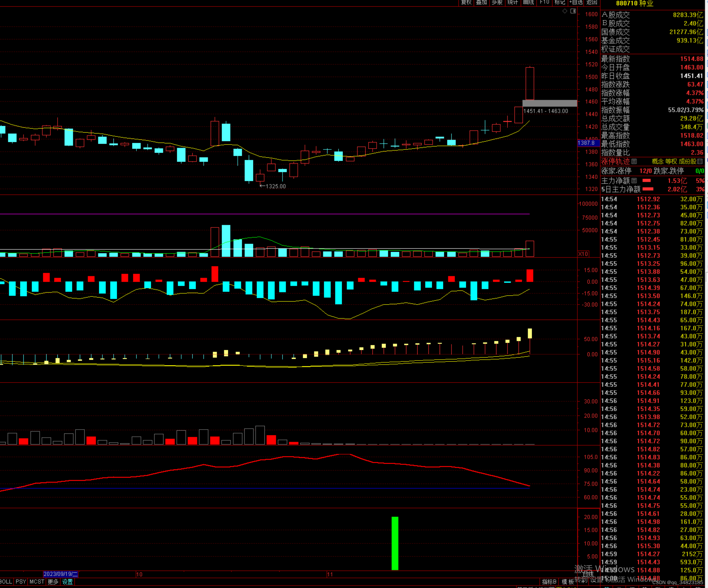
Task: Open the 统计 statistics tool
Action: 512,2
